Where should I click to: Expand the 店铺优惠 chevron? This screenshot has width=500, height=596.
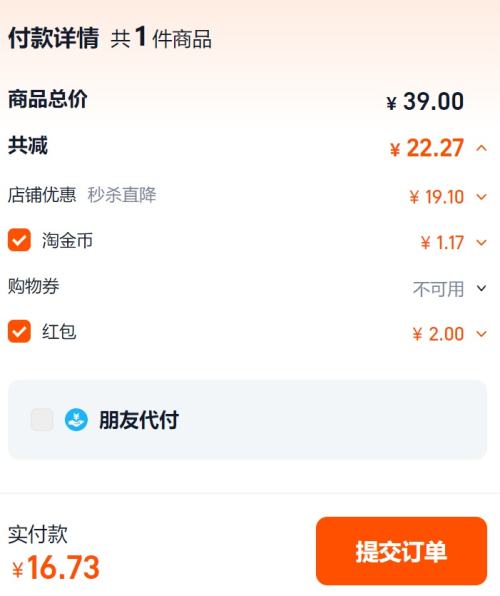[481, 197]
